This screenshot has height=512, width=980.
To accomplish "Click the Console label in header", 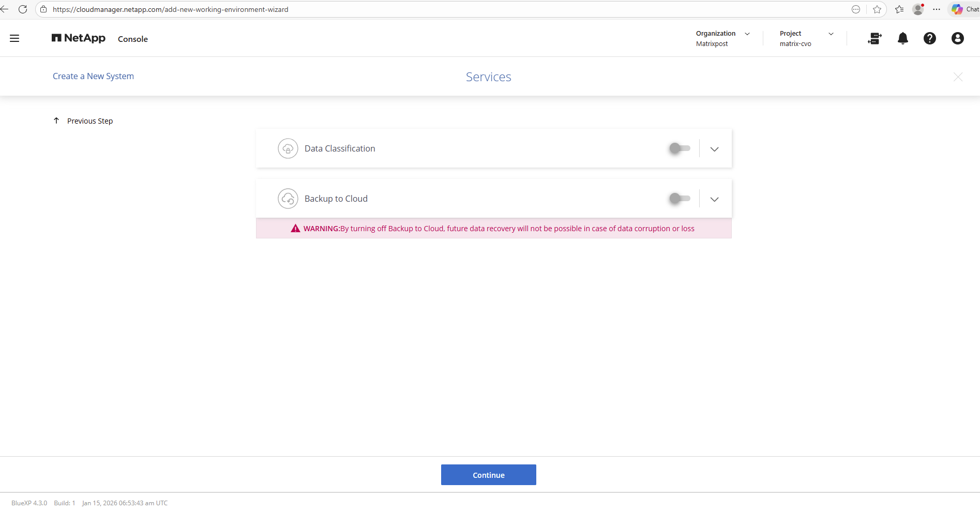I will (133, 39).
